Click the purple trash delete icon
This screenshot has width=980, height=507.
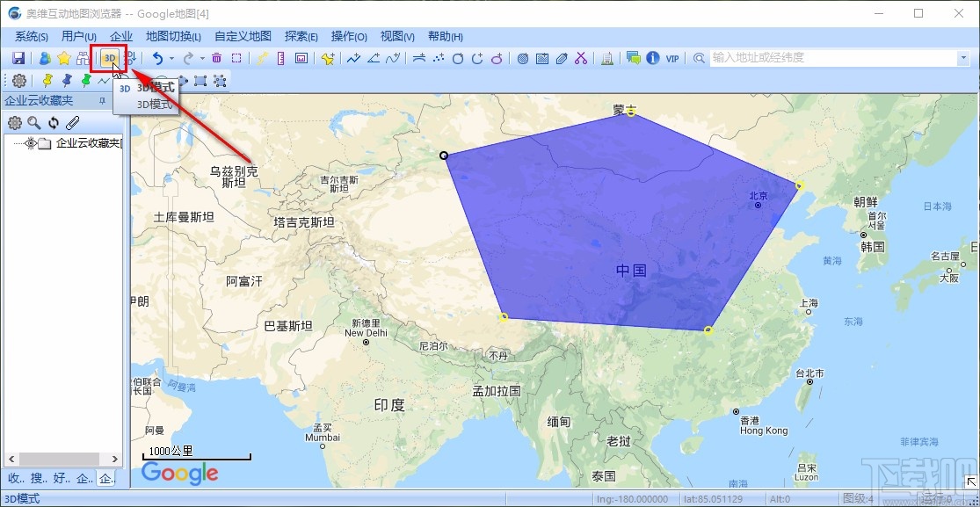[x=217, y=58]
